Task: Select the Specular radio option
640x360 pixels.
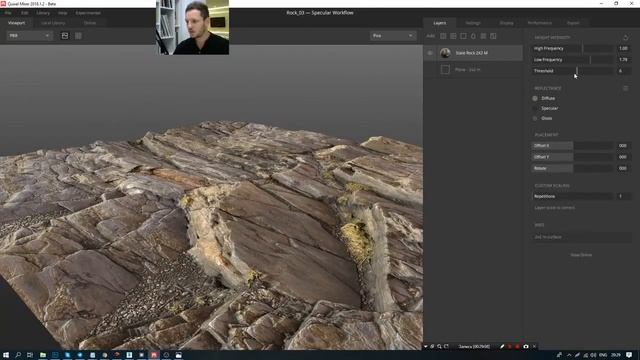Action: (535, 108)
